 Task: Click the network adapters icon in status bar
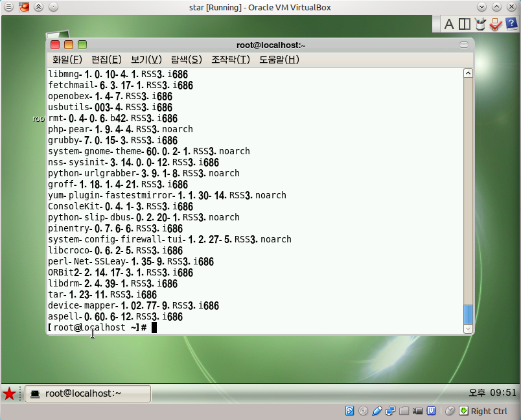(x=390, y=411)
